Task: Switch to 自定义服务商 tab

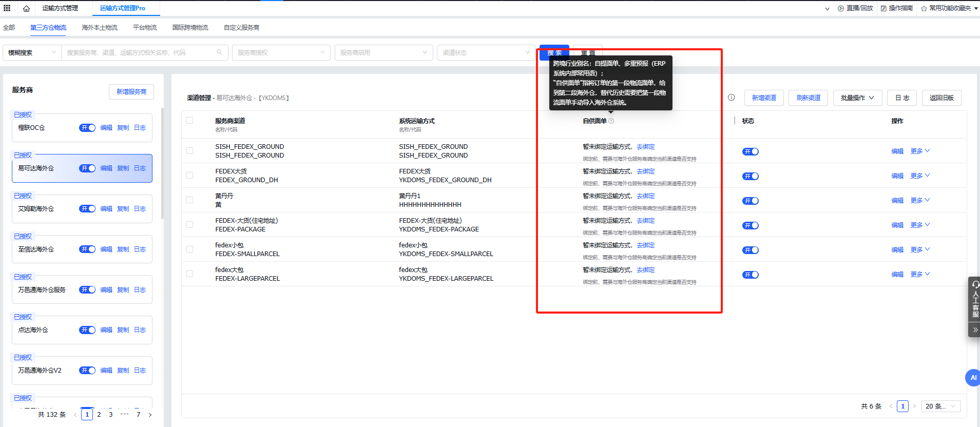Action: [242, 28]
